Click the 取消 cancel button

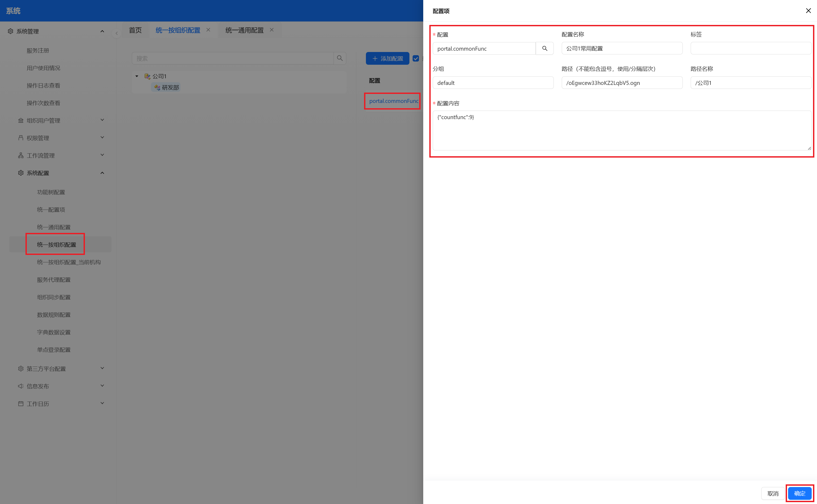point(773,493)
